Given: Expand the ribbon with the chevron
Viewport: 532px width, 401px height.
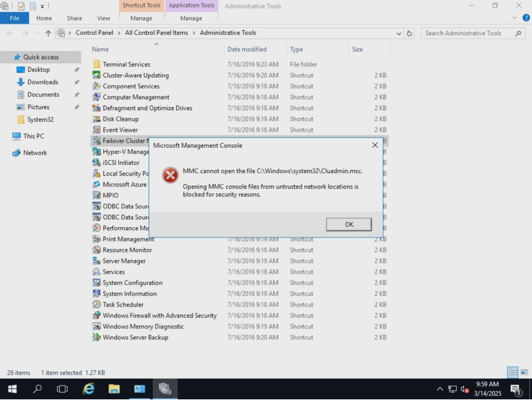Looking at the screenshot, I should 515,18.
